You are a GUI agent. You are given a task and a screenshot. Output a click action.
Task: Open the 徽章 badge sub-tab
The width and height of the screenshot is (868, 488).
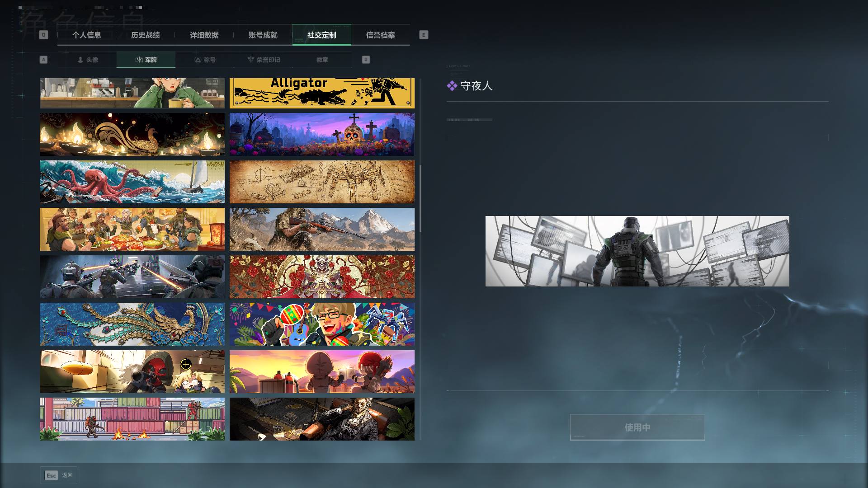322,60
